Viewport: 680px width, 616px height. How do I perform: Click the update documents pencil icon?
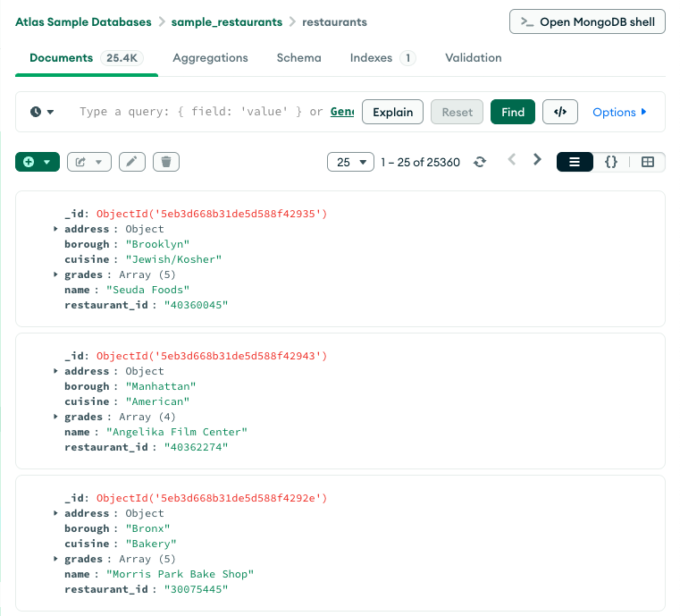pyautogui.click(x=131, y=162)
